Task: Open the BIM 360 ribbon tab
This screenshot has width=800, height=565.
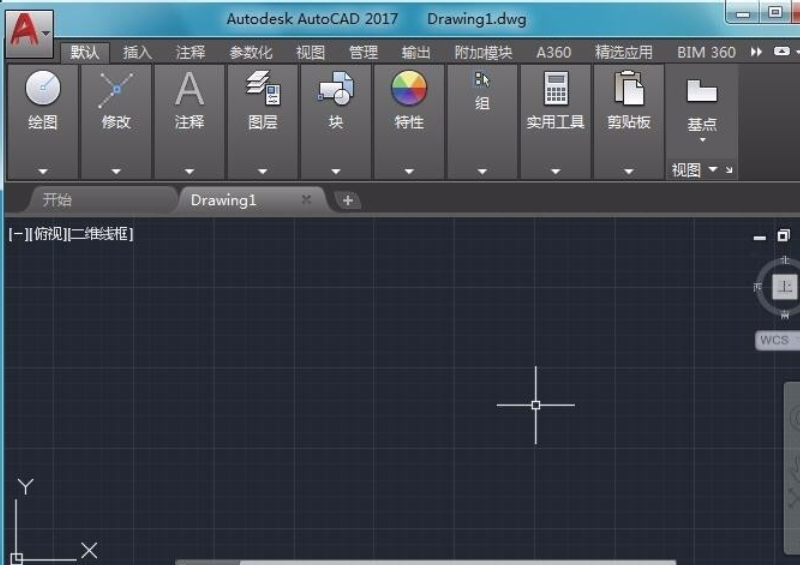Action: [706, 52]
